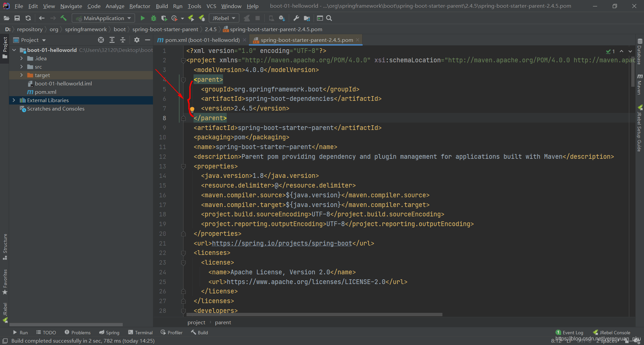
Task: Open the JRebel Console
Action: tap(611, 333)
